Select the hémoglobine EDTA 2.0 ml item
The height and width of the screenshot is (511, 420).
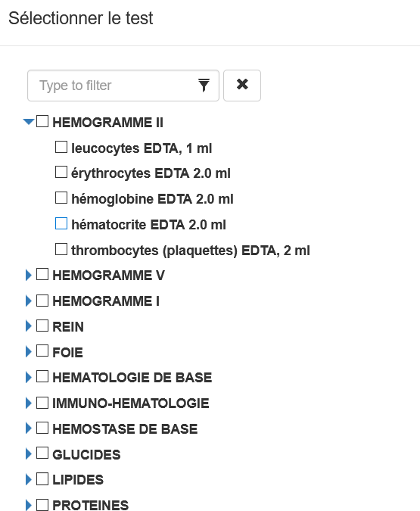tap(152, 199)
